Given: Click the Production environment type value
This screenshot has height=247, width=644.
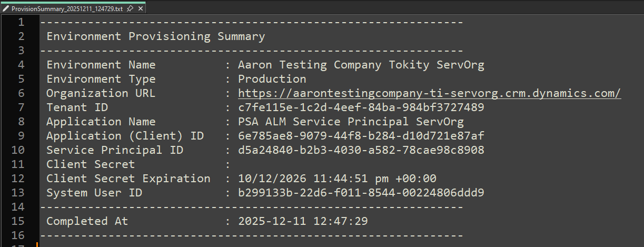Looking at the screenshot, I should pyautogui.click(x=272, y=79).
